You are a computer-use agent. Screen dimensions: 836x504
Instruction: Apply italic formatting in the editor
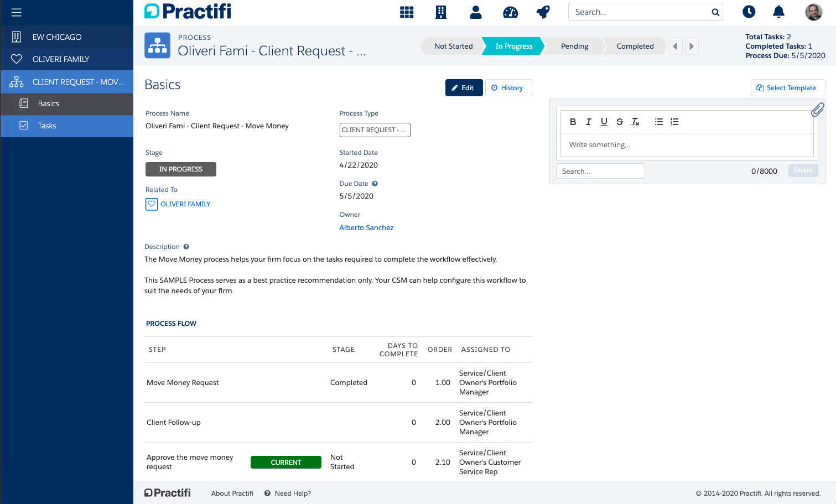coord(589,122)
